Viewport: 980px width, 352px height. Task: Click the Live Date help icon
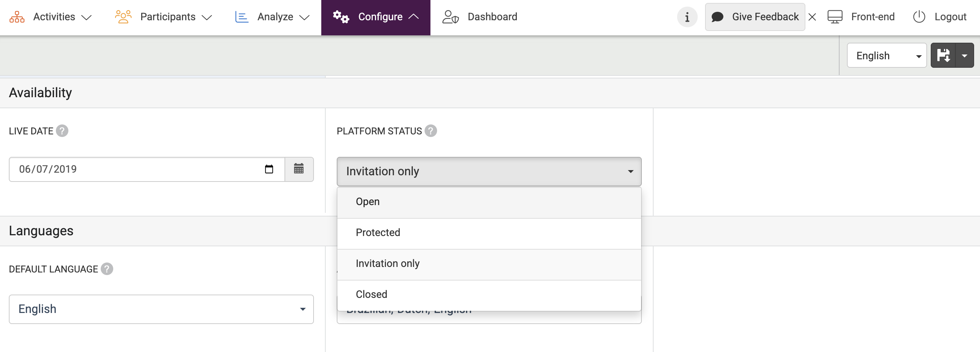click(62, 131)
